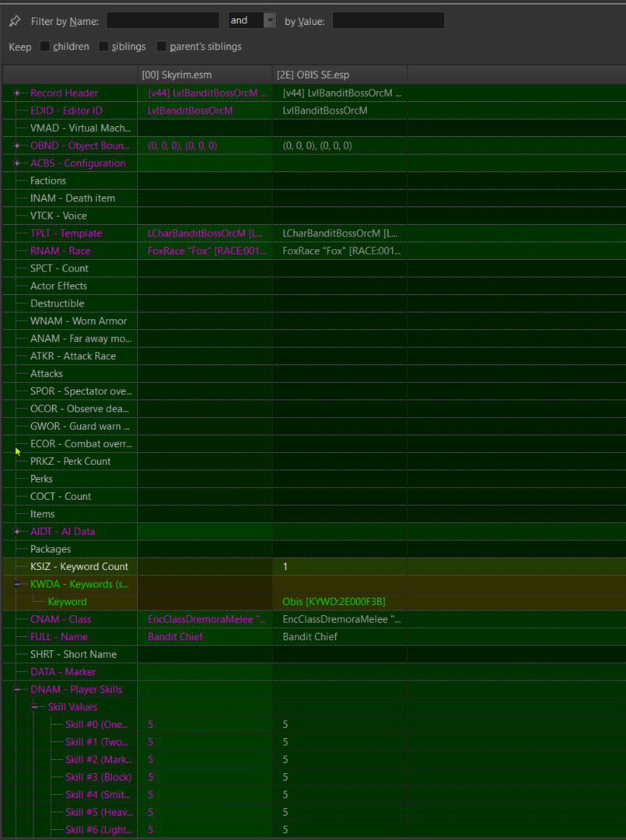The image size is (626, 840).
Task: Select the [00] Skyrim.esm column header
Action: pos(205,75)
